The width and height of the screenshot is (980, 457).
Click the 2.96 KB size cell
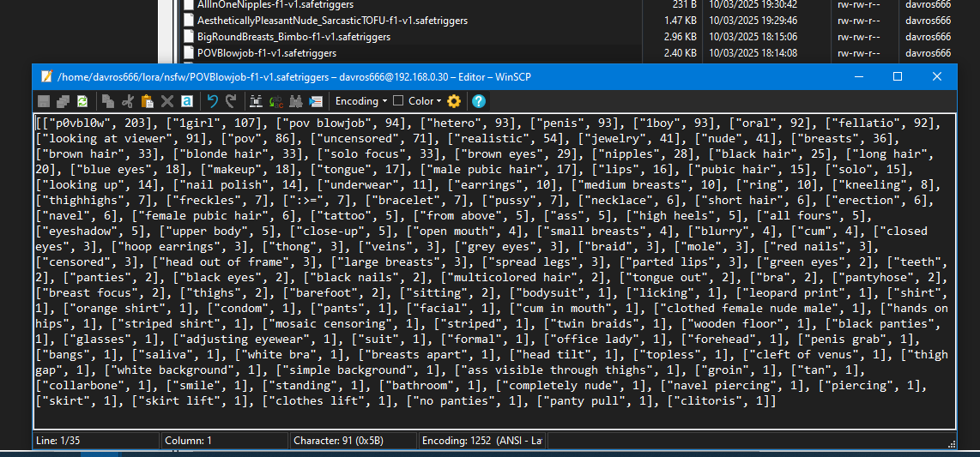click(680, 37)
